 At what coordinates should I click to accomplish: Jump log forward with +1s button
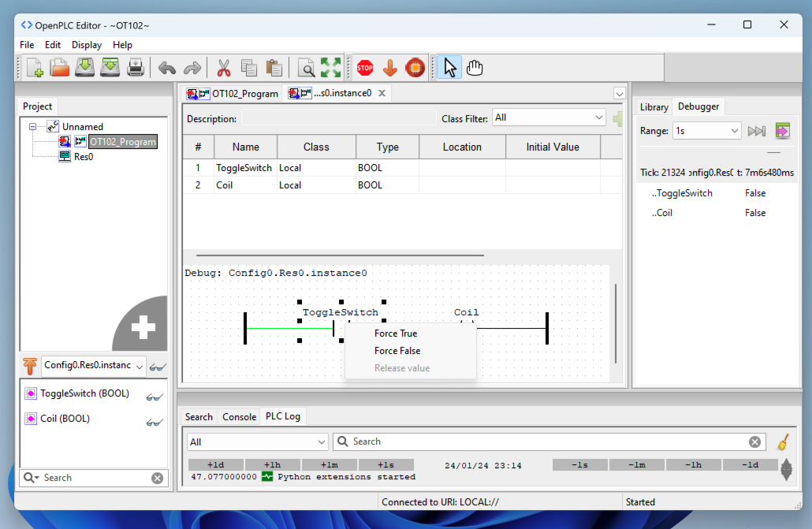click(386, 465)
